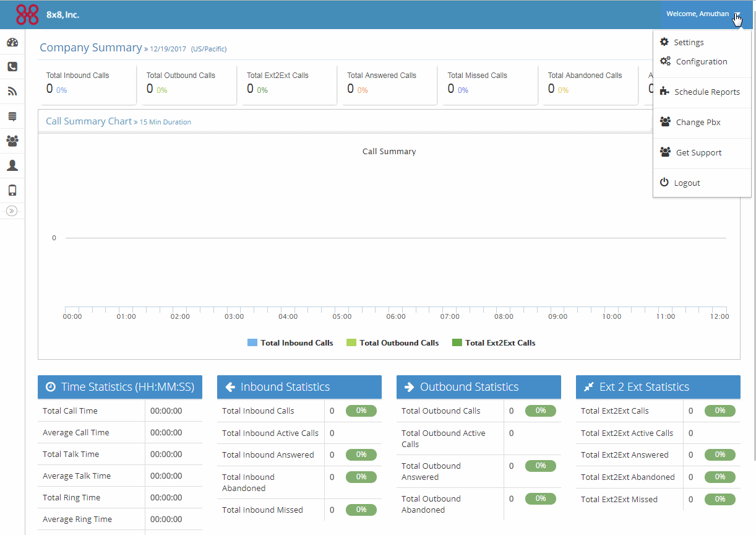Toggle Total Outbound Calls legend series
756x535 pixels.
(x=393, y=342)
